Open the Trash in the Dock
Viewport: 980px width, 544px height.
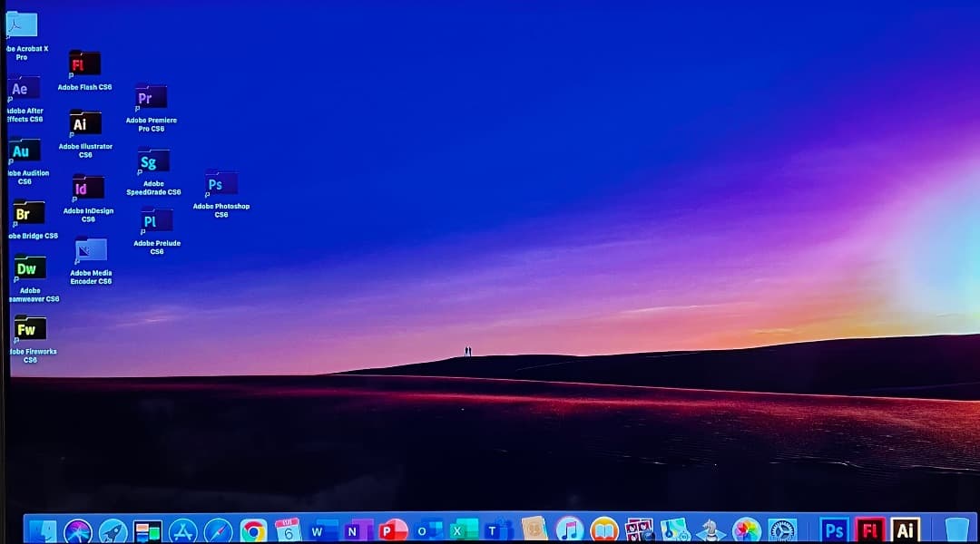(956, 529)
